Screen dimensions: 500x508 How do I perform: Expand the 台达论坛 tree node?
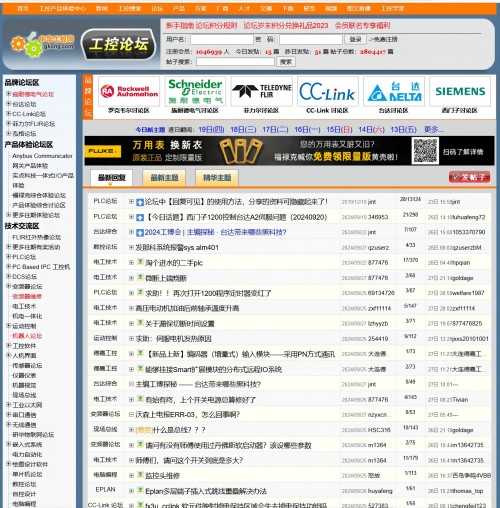click(x=8, y=104)
